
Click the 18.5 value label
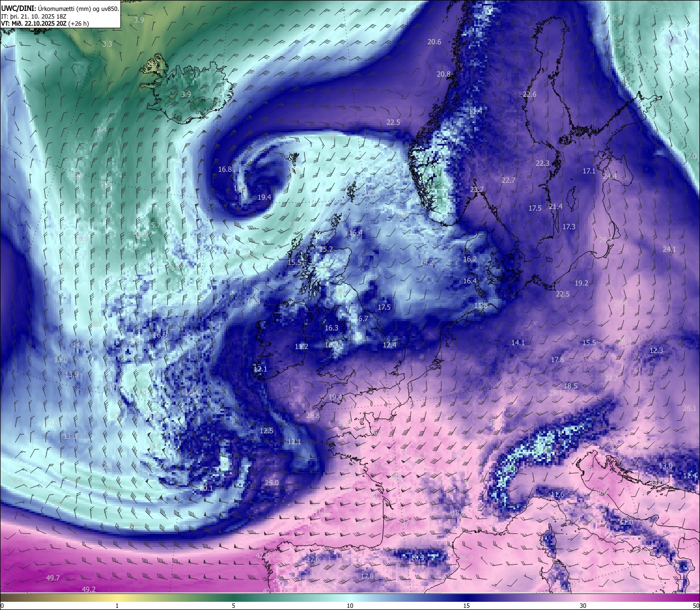(570, 386)
